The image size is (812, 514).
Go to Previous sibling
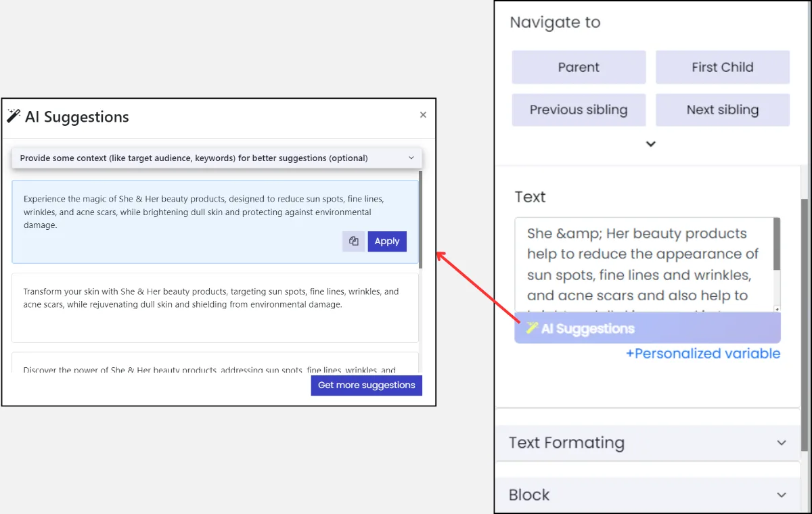click(x=579, y=110)
